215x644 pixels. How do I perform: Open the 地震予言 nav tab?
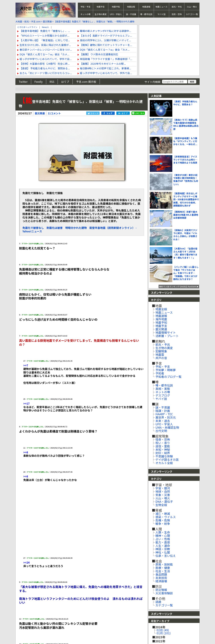click(x=101, y=7)
